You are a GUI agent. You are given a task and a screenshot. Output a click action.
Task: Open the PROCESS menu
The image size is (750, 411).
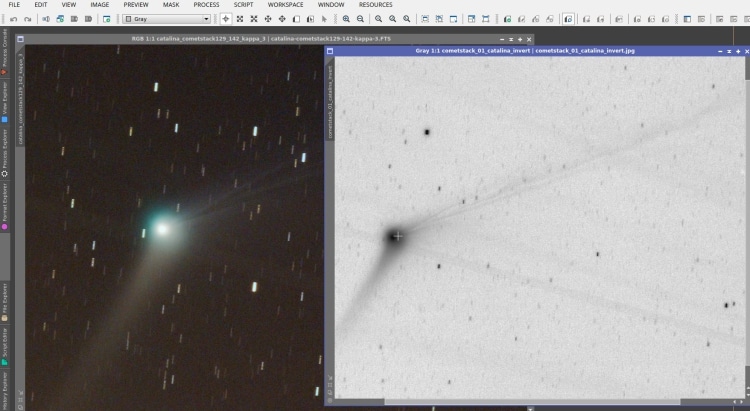point(206,5)
